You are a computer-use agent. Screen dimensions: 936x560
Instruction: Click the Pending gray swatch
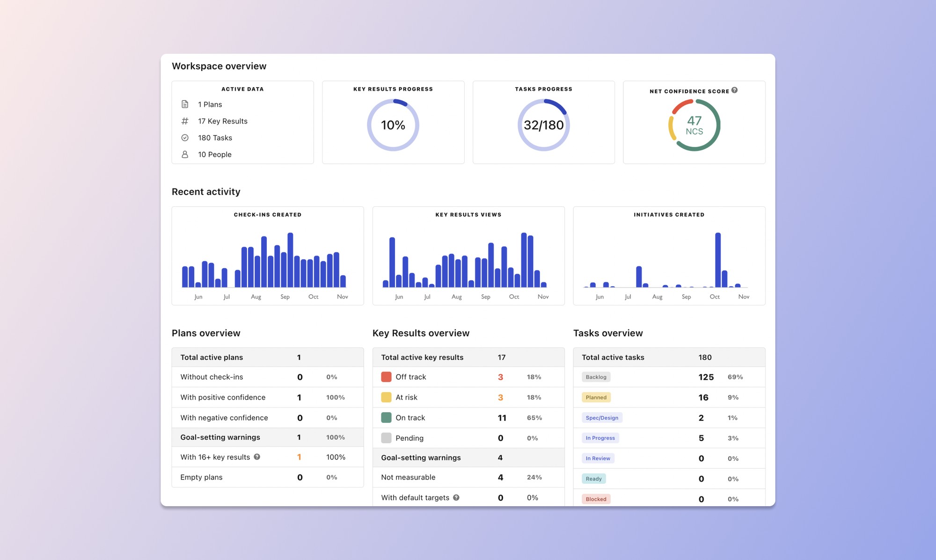tap(386, 438)
